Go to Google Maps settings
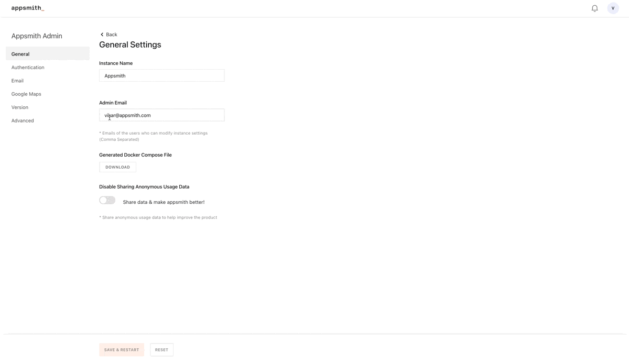Viewport: 629px width, 364px height. pyautogui.click(x=26, y=94)
